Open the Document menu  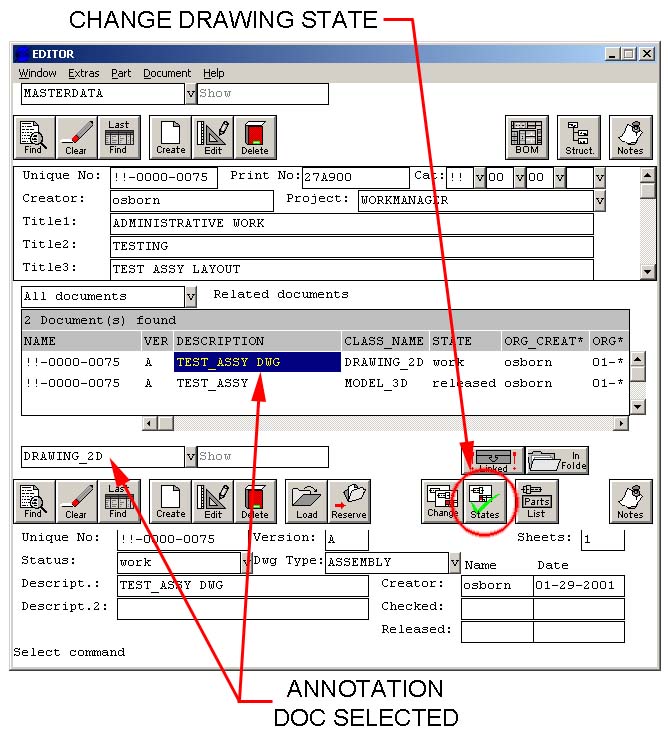pyautogui.click(x=166, y=73)
